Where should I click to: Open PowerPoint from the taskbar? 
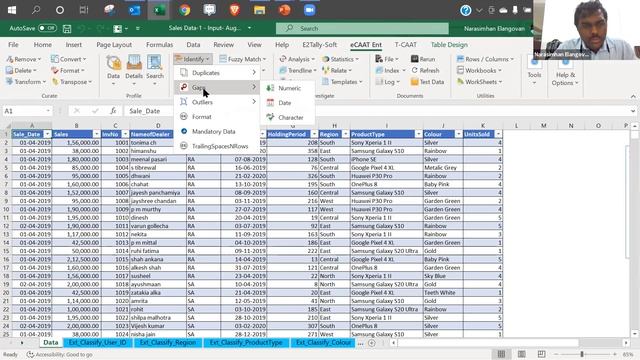point(284,10)
